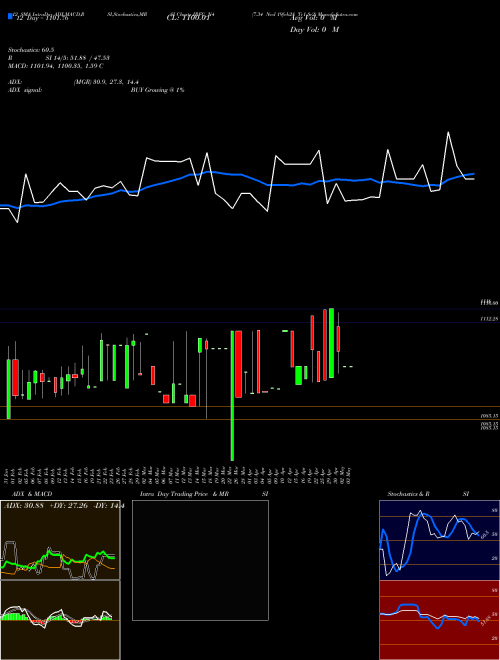Image resolution: width=500 pixels, height=660 pixels.
Task: Click the blue 12-day SMA legend square
Action: coord(10,16)
